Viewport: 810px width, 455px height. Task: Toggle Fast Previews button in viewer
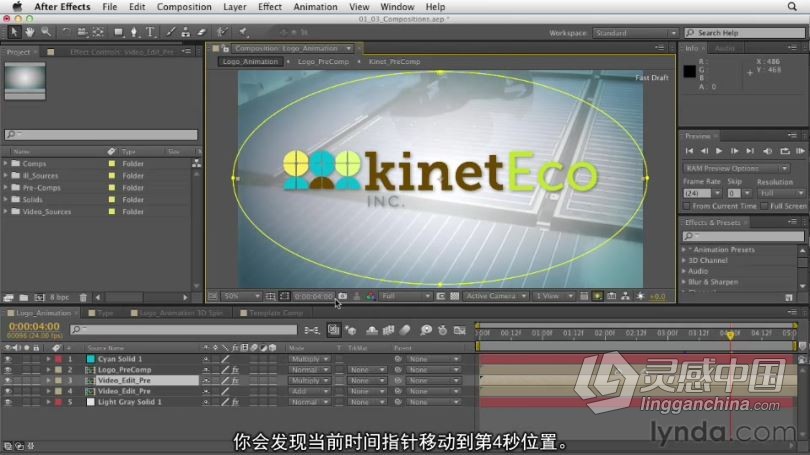coord(598,296)
